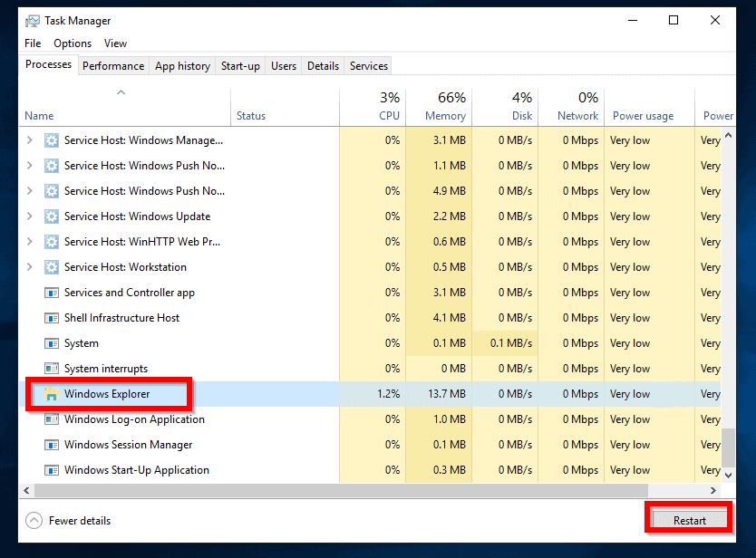
Task: Switch to the Performance tab
Action: tap(113, 66)
